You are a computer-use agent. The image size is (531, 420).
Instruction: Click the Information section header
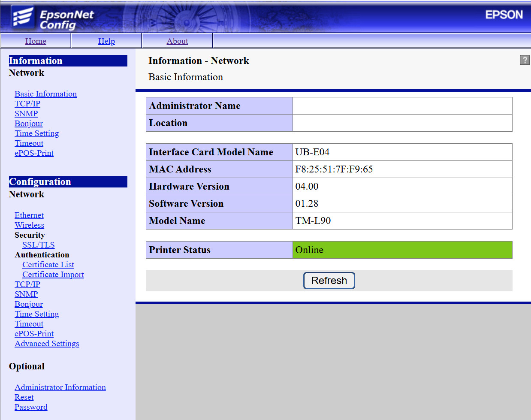pos(68,61)
